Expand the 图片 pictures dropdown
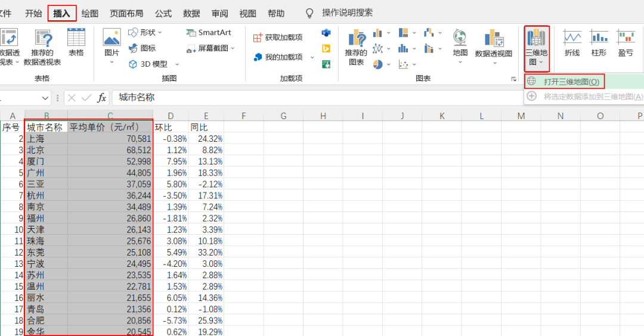The height and width of the screenshot is (336, 644). tap(112, 63)
